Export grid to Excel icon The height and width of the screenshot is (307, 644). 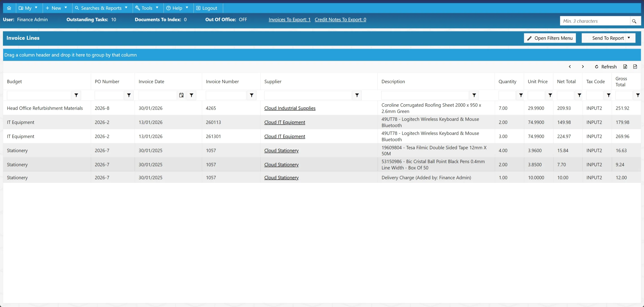625,67
